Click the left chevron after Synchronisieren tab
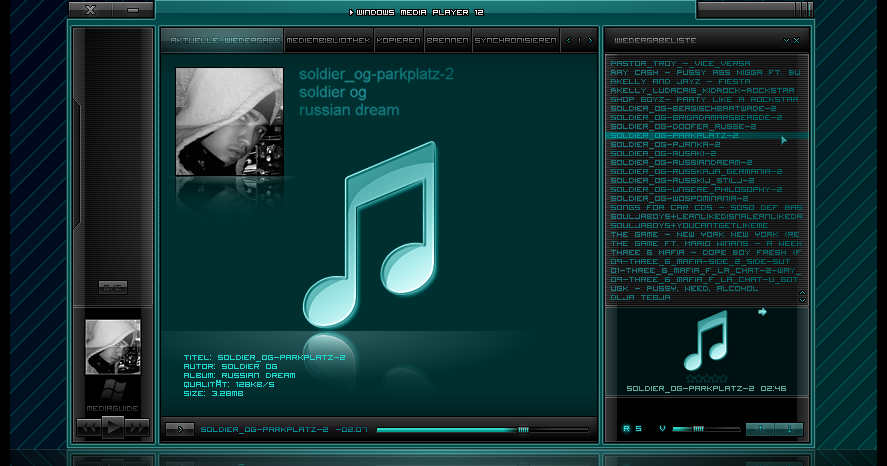Image resolution: width=887 pixels, height=466 pixels. coord(569,41)
